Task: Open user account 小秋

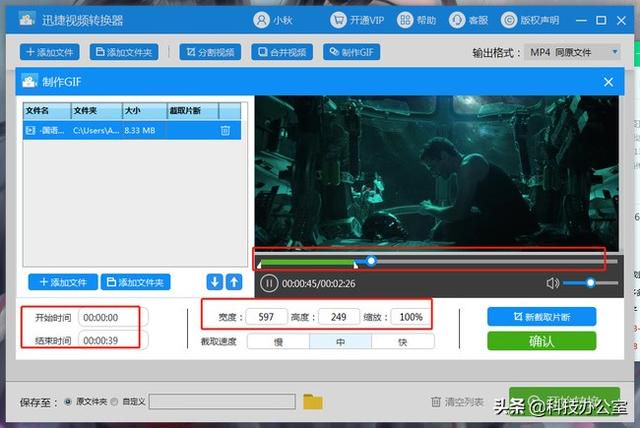Action: 273,20
